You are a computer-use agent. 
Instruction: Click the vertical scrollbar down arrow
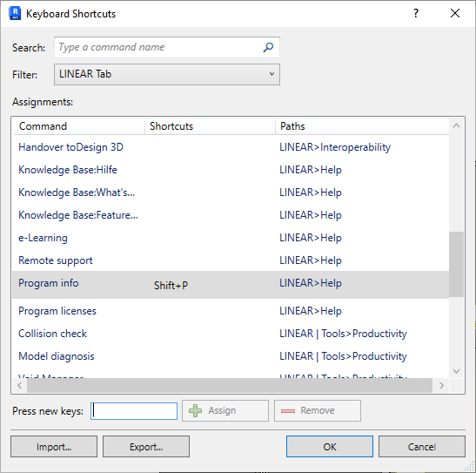pyautogui.click(x=456, y=371)
